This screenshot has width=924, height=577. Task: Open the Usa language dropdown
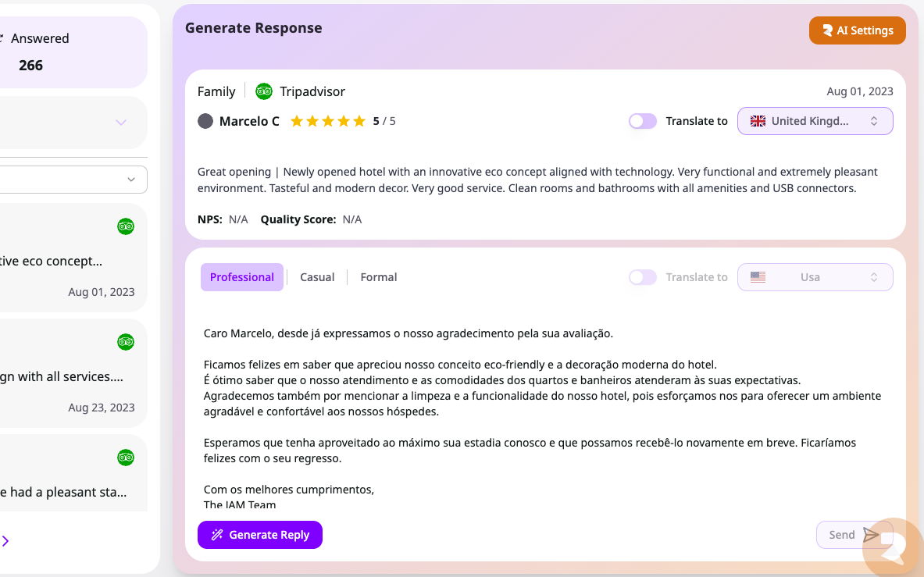(815, 277)
